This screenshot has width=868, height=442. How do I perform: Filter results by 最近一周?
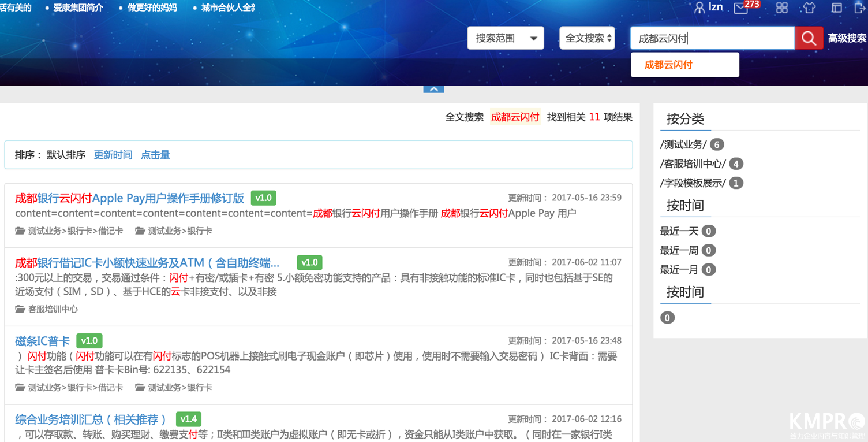click(x=679, y=250)
